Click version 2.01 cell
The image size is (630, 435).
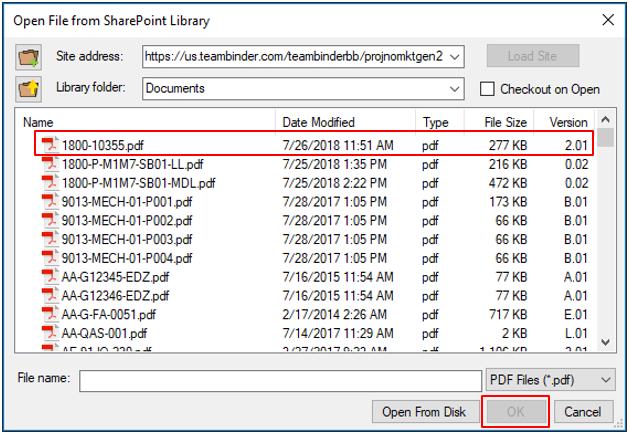coord(576,145)
